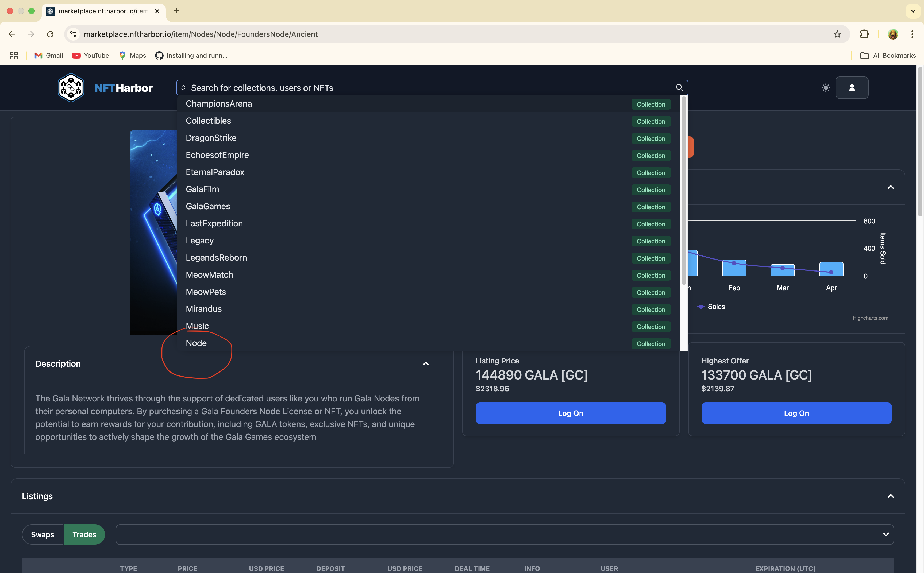This screenshot has height=573, width=924.
Task: Collapse the Listings section
Action: point(890,496)
